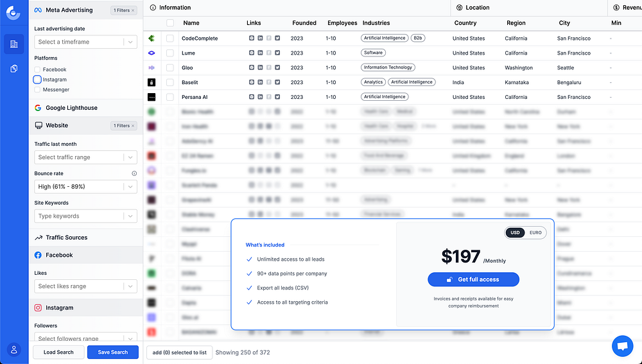Viewport: 642px width, 364px height.
Task: Click Gloo's Information Technology tag
Action: pos(388,67)
